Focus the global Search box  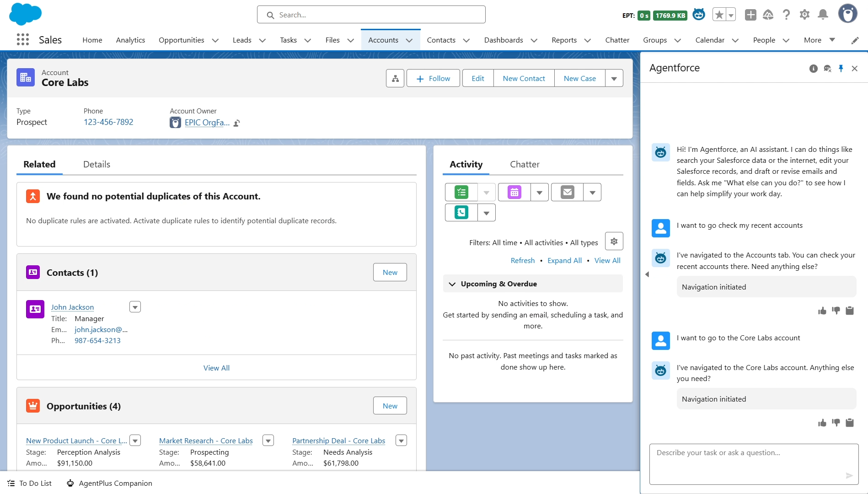[371, 15]
